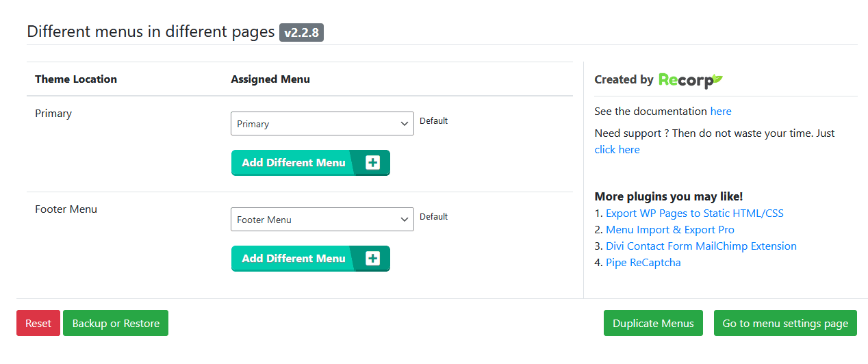The height and width of the screenshot is (364, 868).
Task: Follow the 'click here' support link
Action: [x=617, y=150]
